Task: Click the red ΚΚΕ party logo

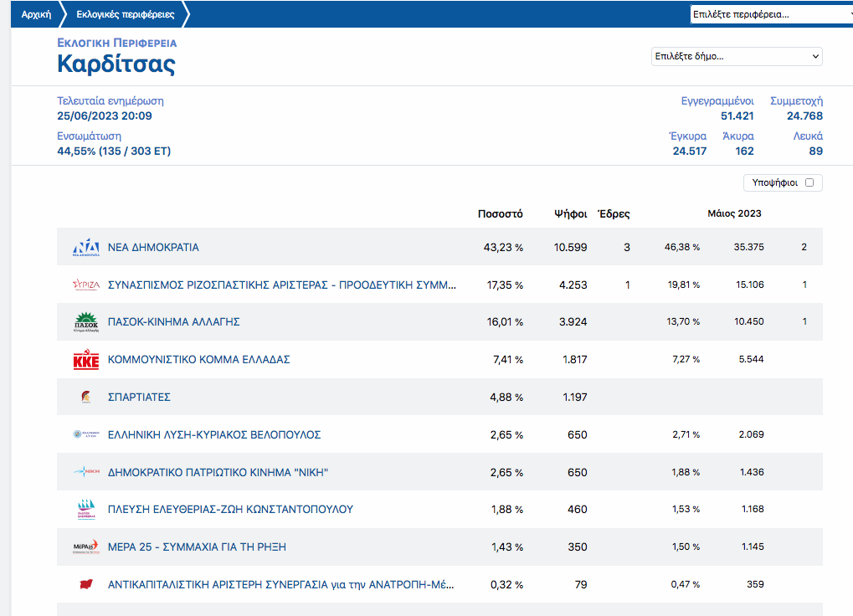Action: [85, 360]
